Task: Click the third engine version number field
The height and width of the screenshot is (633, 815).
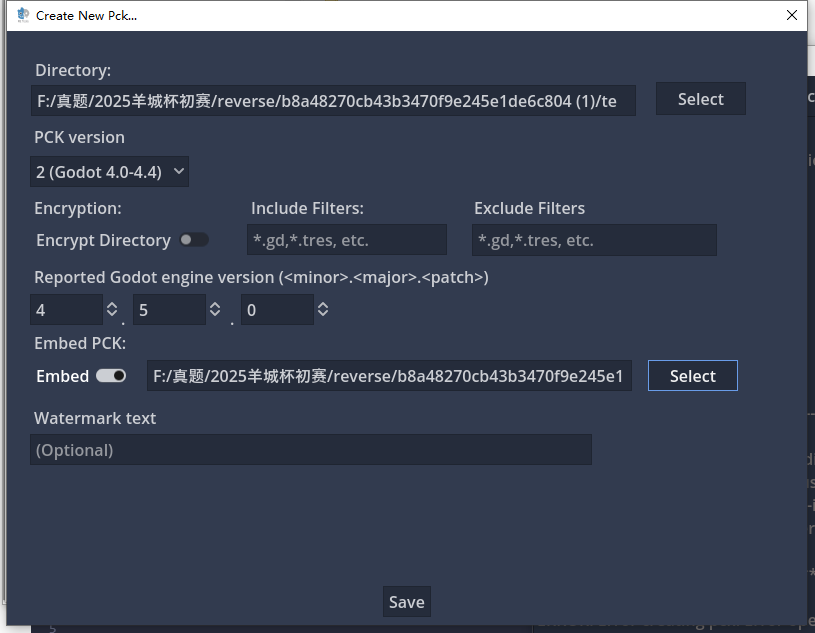Action: click(276, 310)
